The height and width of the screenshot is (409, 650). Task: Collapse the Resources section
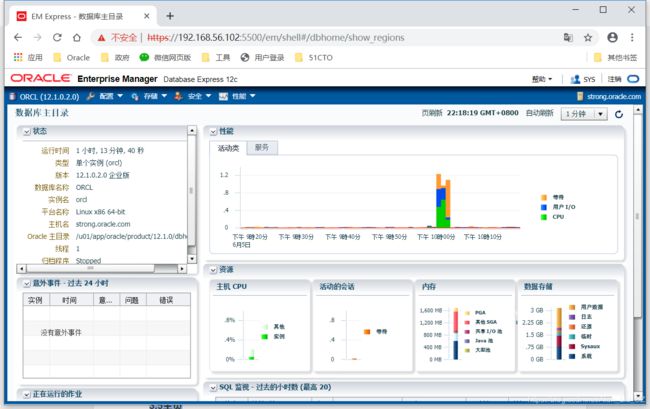tap(213, 270)
